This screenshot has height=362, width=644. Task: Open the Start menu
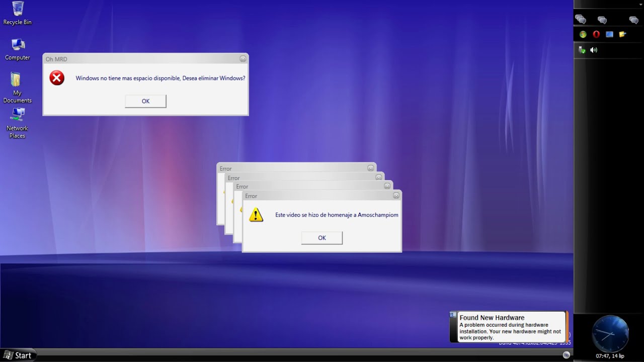tap(18, 355)
